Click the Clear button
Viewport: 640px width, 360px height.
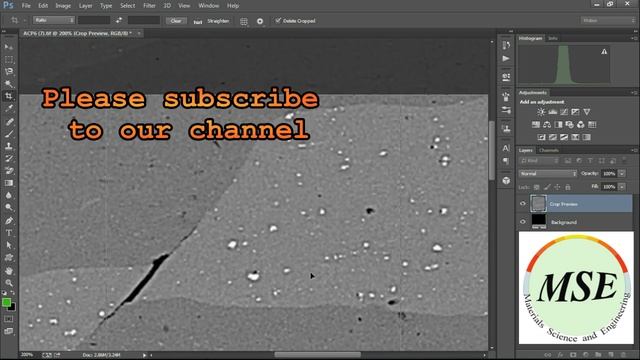(176, 20)
